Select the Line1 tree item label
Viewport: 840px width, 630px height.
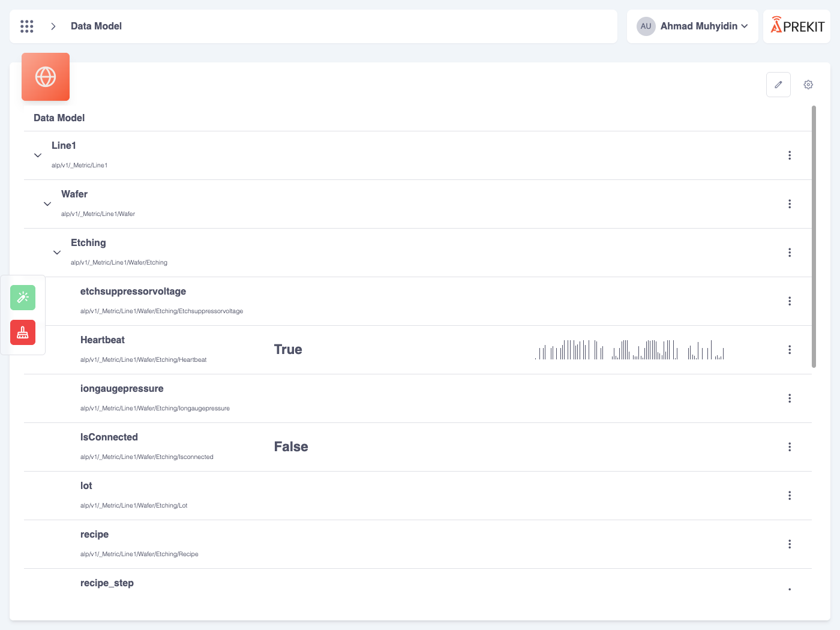click(x=64, y=146)
